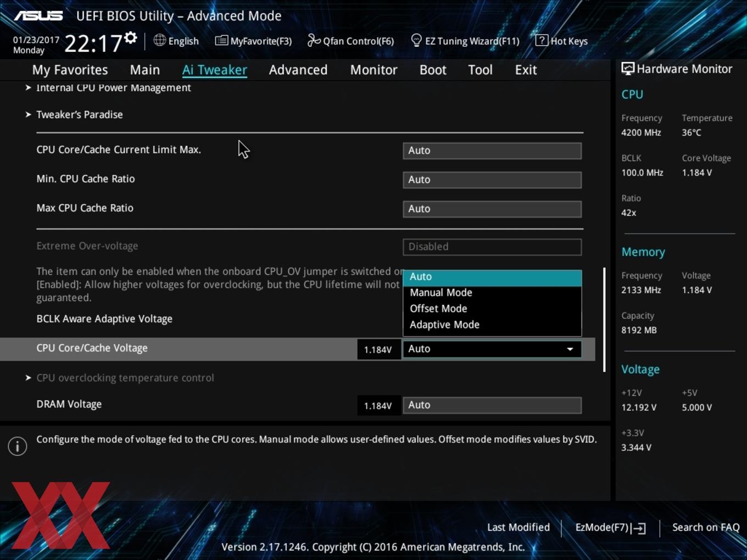This screenshot has height=560, width=747.
Task: Click the Extreme Over-voltage label
Action: [87, 246]
